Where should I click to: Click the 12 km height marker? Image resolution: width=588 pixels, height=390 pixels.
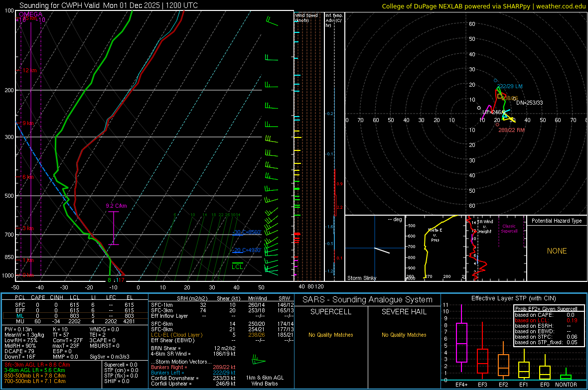point(29,70)
